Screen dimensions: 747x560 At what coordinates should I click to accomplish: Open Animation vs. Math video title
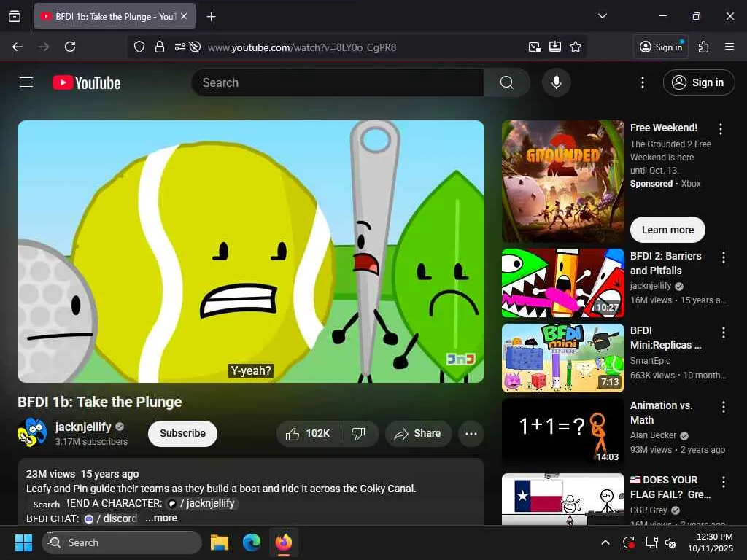[661, 413]
